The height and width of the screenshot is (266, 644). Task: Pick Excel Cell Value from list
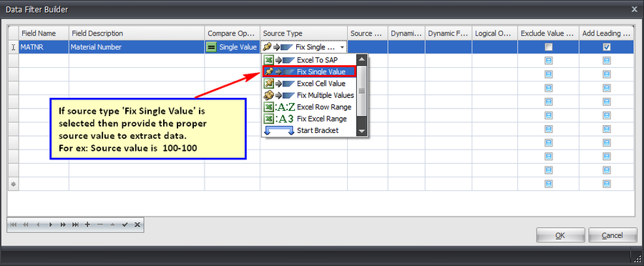pos(309,84)
